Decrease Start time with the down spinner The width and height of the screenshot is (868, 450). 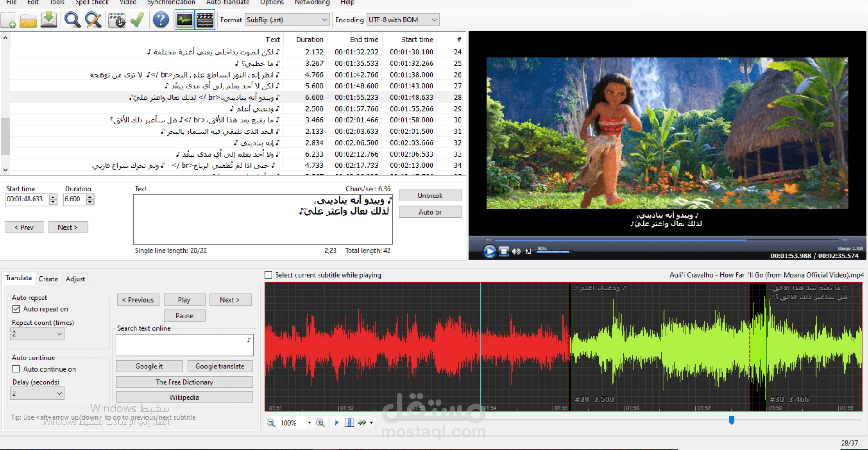[x=53, y=202]
